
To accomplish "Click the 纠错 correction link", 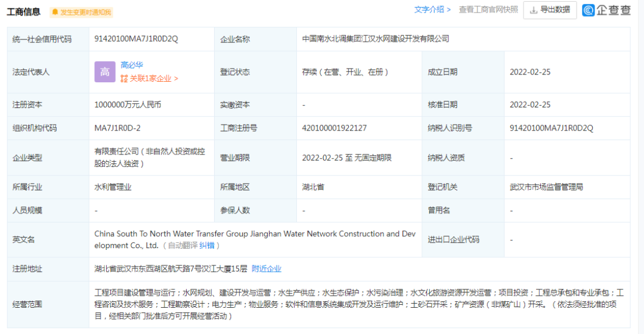I will coord(206,245).
